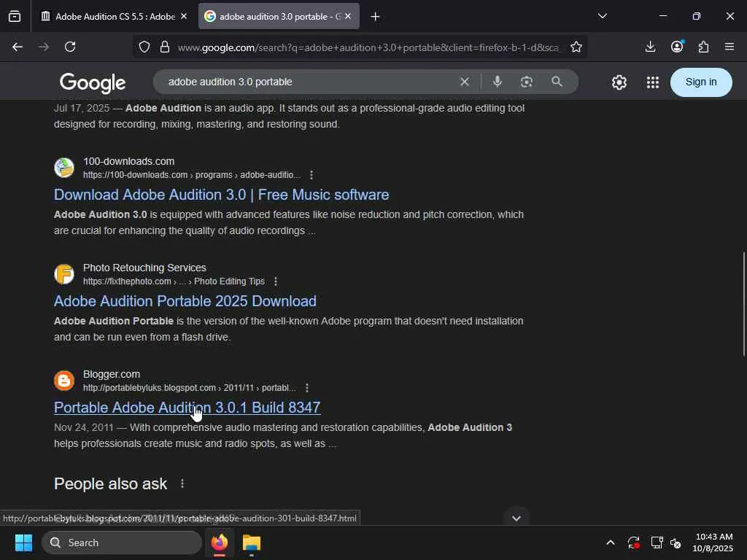Open the Google apps grid
747x560 pixels.
tap(653, 82)
